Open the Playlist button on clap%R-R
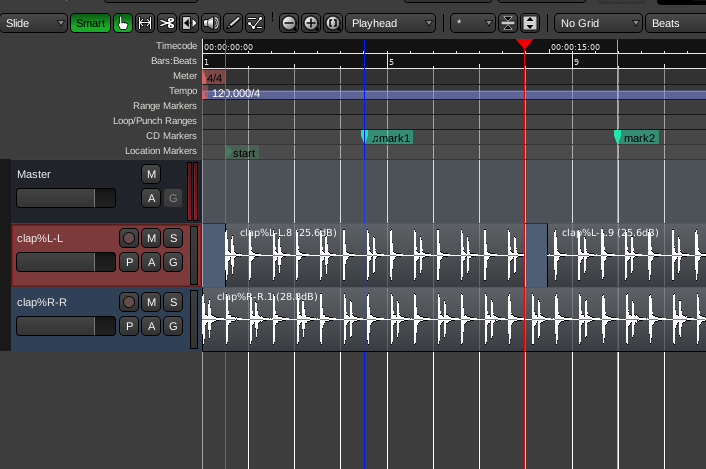The height and width of the screenshot is (469, 706). [x=129, y=326]
